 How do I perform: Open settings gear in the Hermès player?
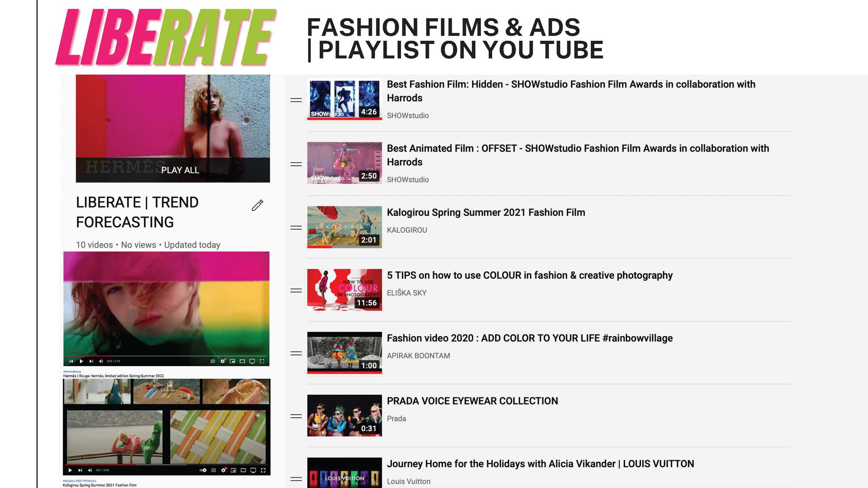pos(223,361)
